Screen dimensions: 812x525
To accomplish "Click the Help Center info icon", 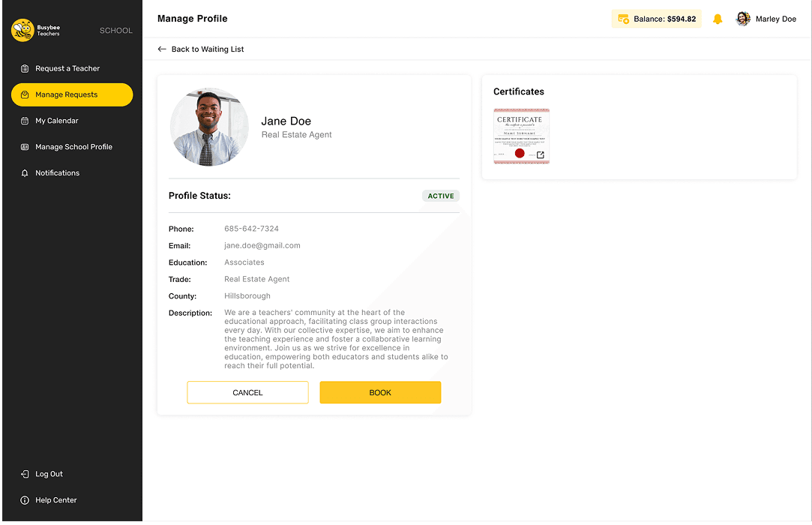I will point(25,500).
